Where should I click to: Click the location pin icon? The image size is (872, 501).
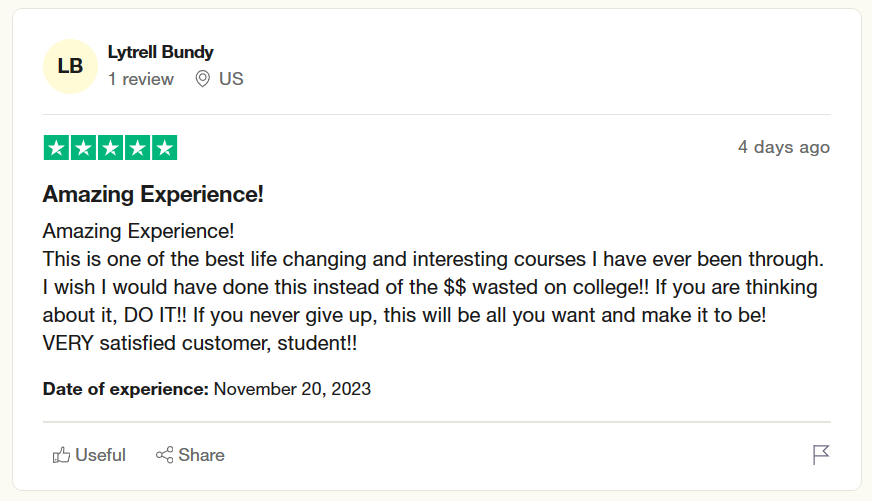202,79
